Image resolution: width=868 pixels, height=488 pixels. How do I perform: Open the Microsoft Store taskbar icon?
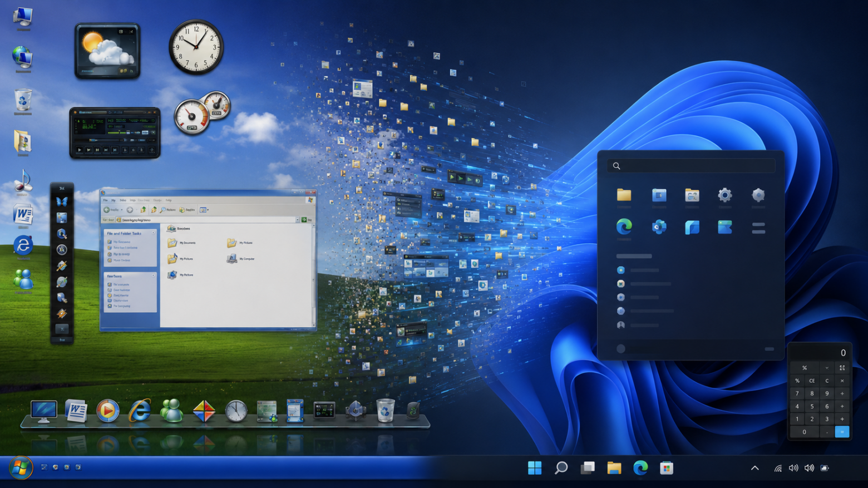click(667, 468)
